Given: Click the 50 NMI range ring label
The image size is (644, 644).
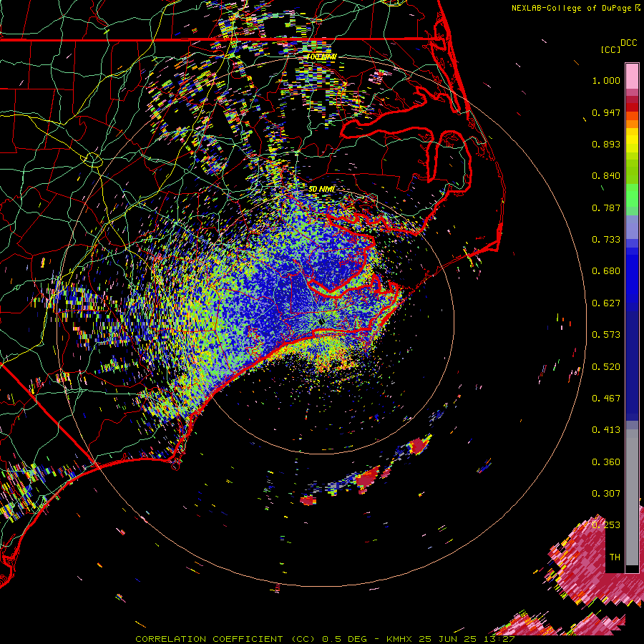Looking at the screenshot, I should point(321,189).
